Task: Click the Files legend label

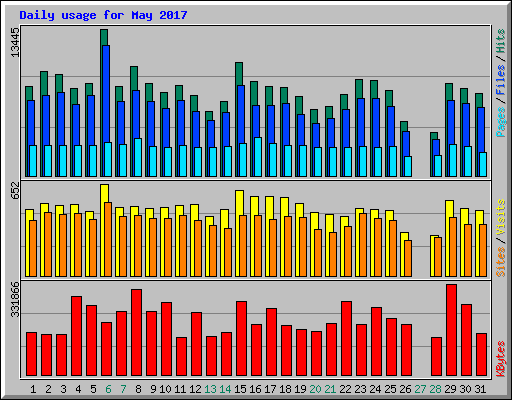Action: click(501, 79)
